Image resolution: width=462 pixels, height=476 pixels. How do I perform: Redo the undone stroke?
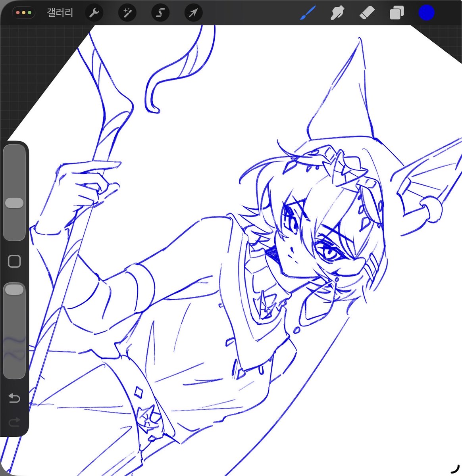click(14, 422)
